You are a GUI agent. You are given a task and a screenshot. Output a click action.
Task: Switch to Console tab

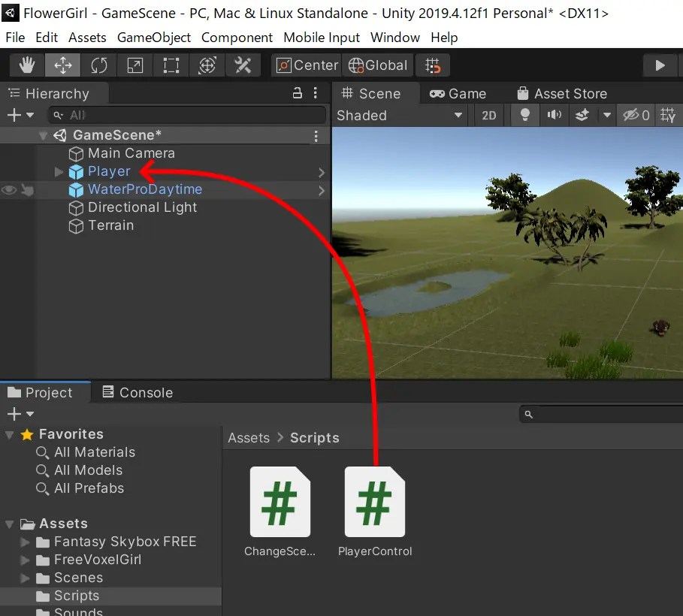[138, 393]
